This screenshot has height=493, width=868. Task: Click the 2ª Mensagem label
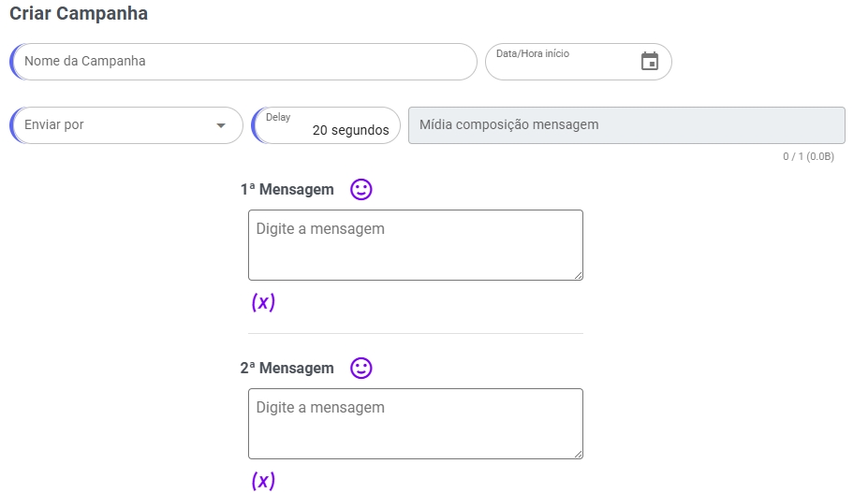pyautogui.click(x=287, y=369)
